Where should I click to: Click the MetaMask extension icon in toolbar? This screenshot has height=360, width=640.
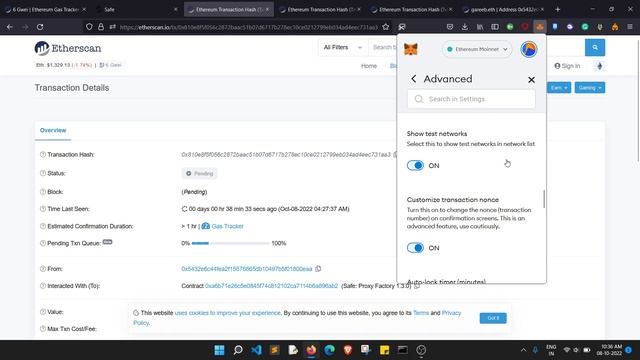pyautogui.click(x=540, y=27)
